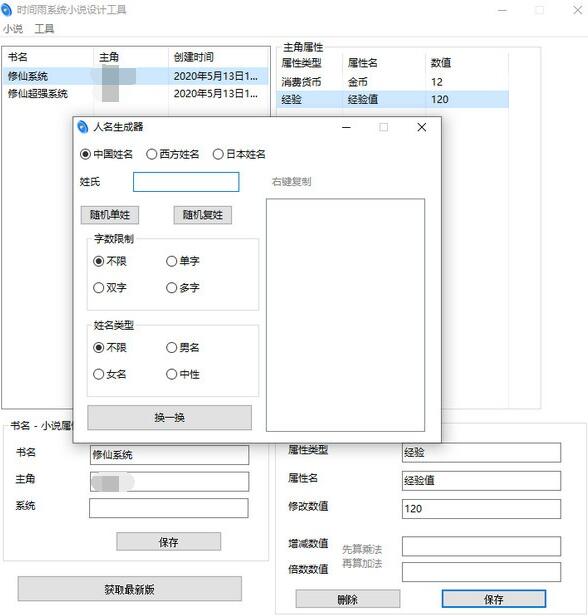
Task: Click into the 增减数值 input field
Action: [481, 546]
